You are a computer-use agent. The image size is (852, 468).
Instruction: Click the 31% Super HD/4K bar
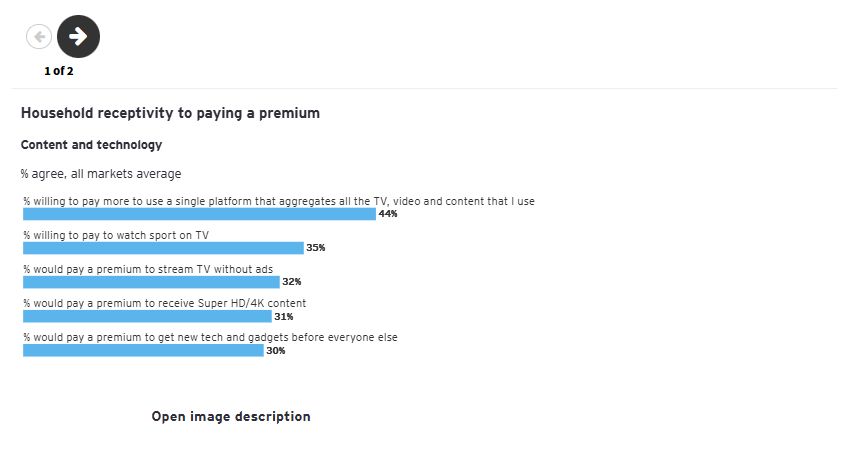(x=147, y=316)
